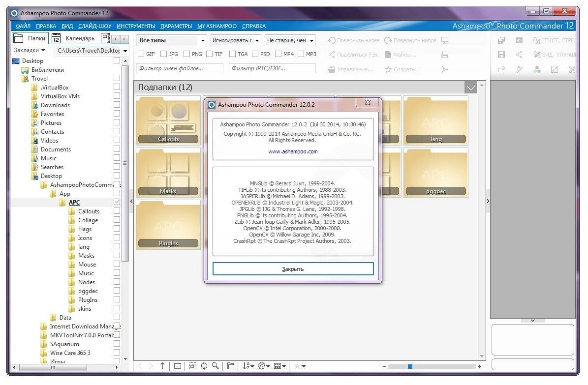Enable the PSD file type filter
Screen dimensions: 588x385
(255, 54)
